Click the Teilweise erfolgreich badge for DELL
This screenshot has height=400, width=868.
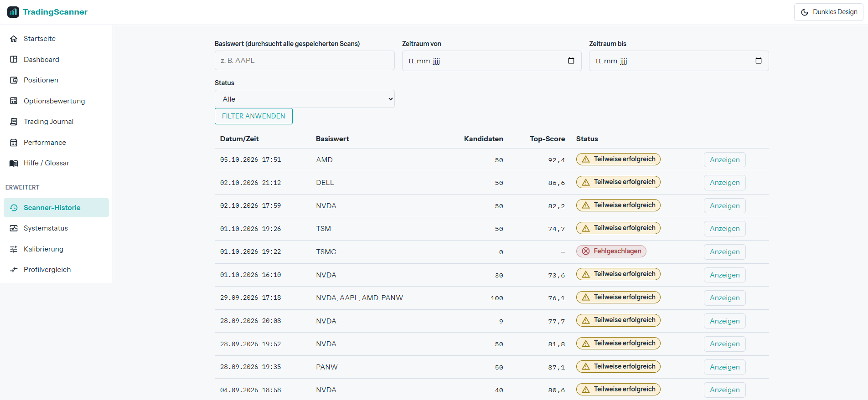pyautogui.click(x=618, y=182)
